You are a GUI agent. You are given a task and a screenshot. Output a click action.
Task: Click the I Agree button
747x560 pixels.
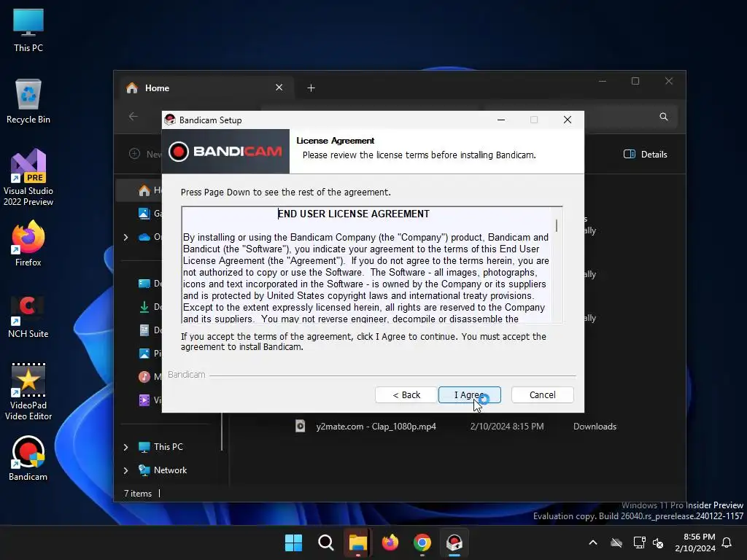click(x=469, y=394)
